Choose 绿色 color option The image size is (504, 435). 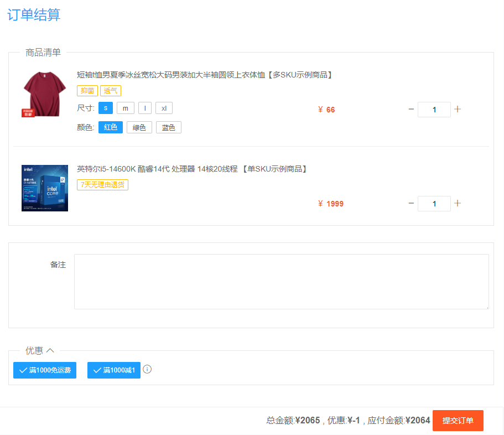coord(139,127)
